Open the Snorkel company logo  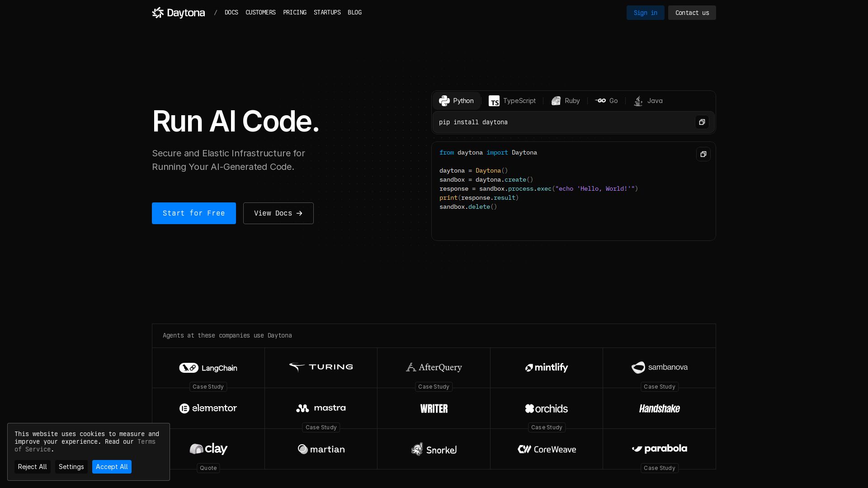pyautogui.click(x=434, y=449)
